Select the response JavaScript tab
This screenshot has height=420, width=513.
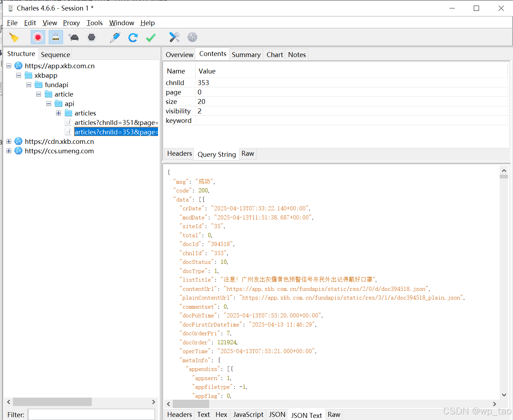pos(248,414)
